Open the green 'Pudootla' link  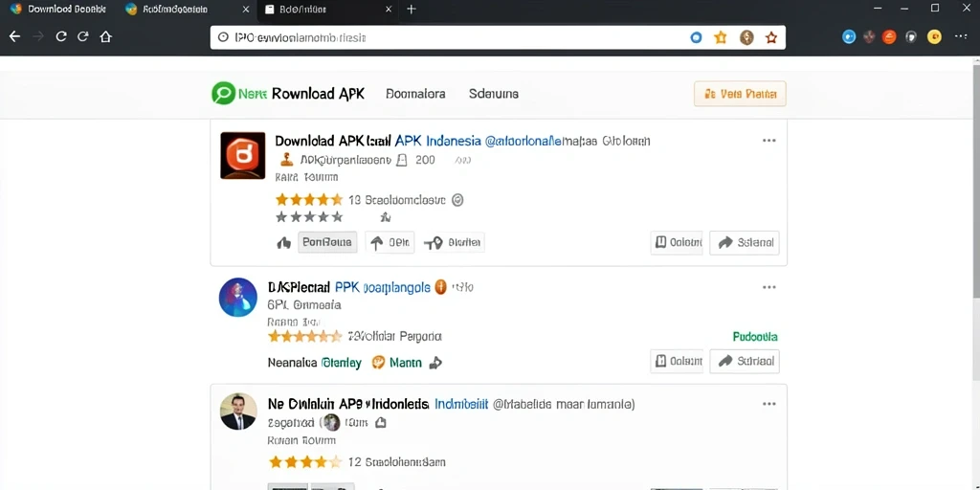pyautogui.click(x=755, y=337)
